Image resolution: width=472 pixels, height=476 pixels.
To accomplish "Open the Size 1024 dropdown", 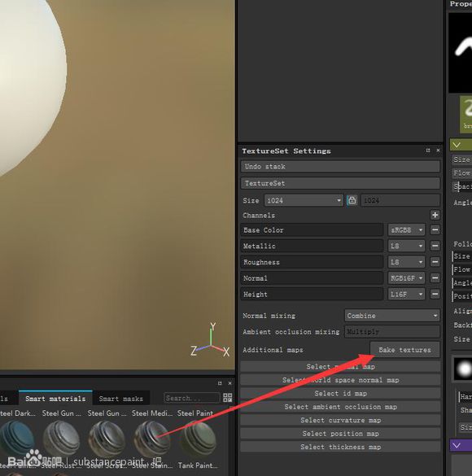I will (x=304, y=200).
